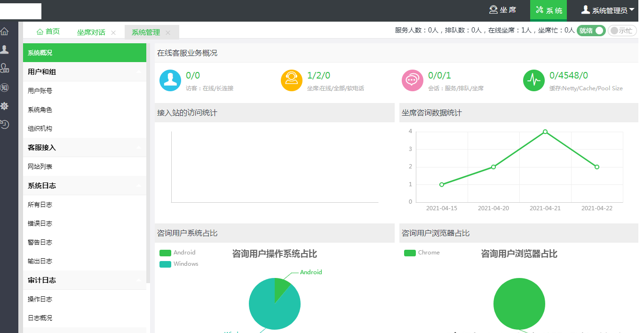Screen dimensions: 644x333
Task: Switch to the 坐席对话 tab
Action: point(92,31)
